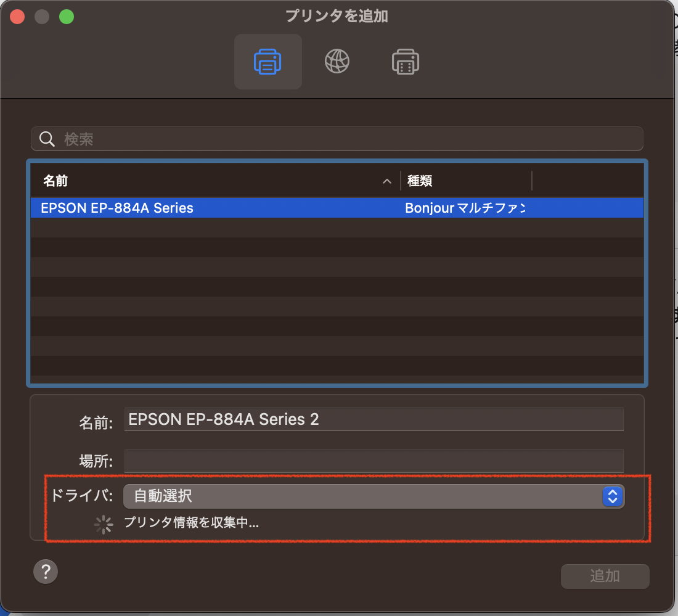Image resolution: width=678 pixels, height=616 pixels.
Task: Click the magnifying glass search icon
Action: (47, 139)
